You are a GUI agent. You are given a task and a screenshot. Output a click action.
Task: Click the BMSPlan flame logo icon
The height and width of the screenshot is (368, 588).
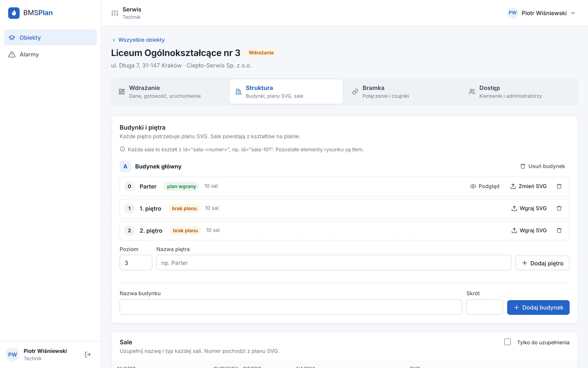click(x=14, y=13)
